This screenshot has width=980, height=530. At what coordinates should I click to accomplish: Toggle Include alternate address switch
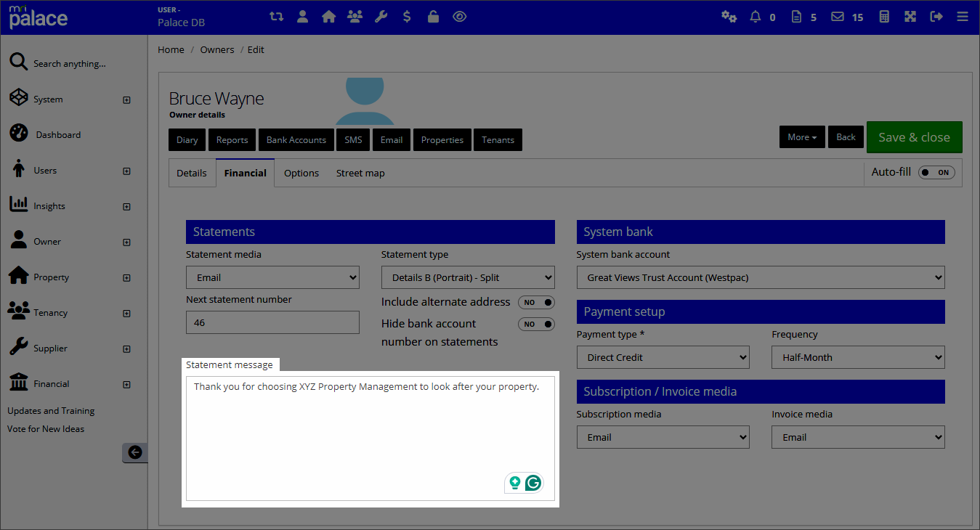tap(536, 302)
